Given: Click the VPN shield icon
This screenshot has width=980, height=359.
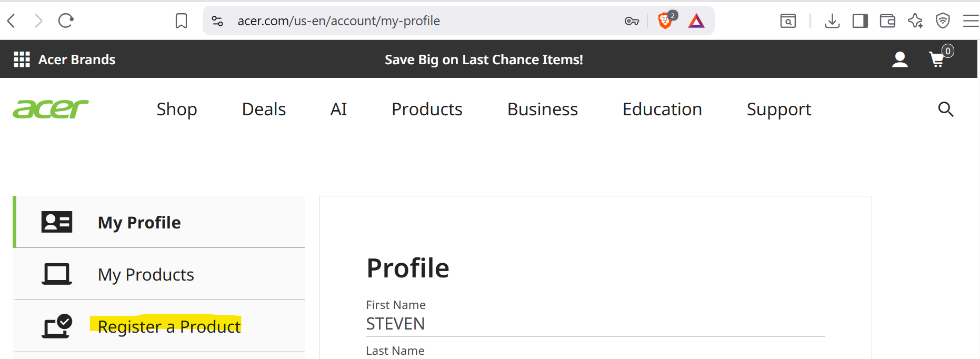Looking at the screenshot, I should [943, 21].
